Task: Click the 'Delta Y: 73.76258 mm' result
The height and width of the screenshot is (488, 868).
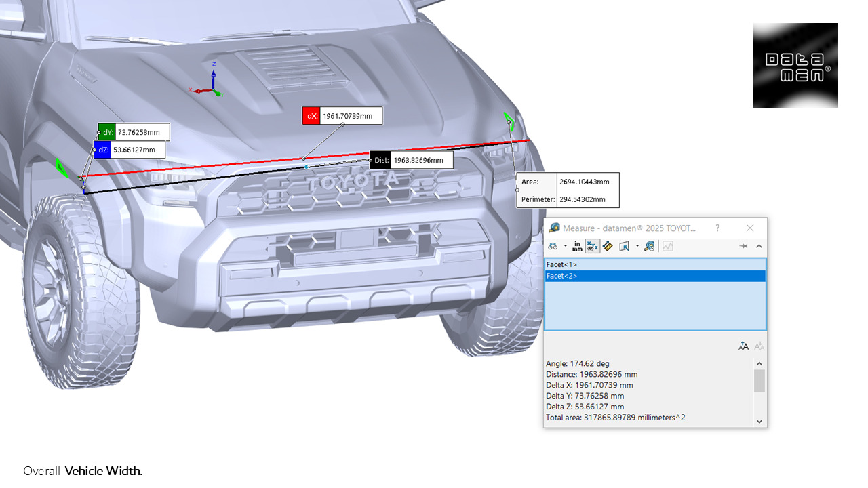Action: click(x=585, y=396)
